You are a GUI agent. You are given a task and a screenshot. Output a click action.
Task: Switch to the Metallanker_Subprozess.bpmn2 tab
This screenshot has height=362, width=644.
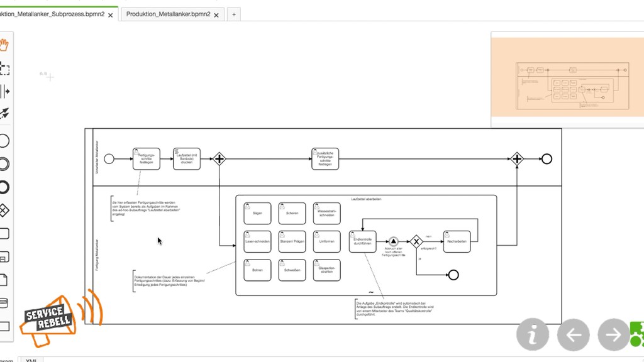[52, 14]
